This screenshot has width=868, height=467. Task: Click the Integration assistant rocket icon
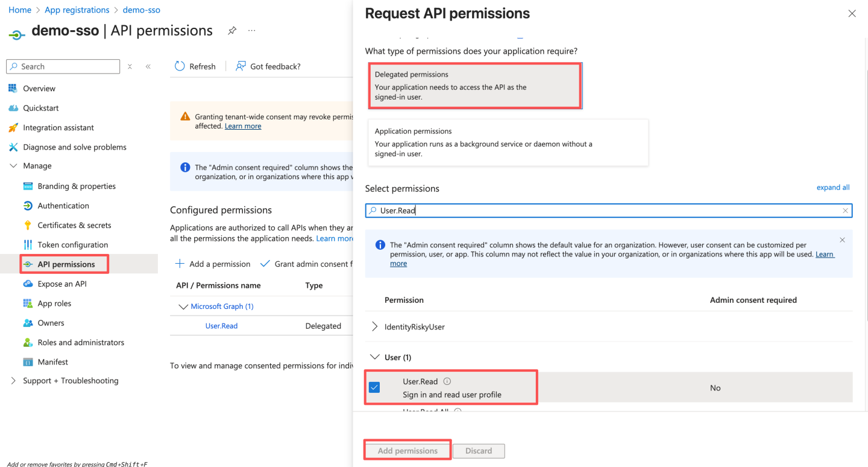[x=13, y=127]
